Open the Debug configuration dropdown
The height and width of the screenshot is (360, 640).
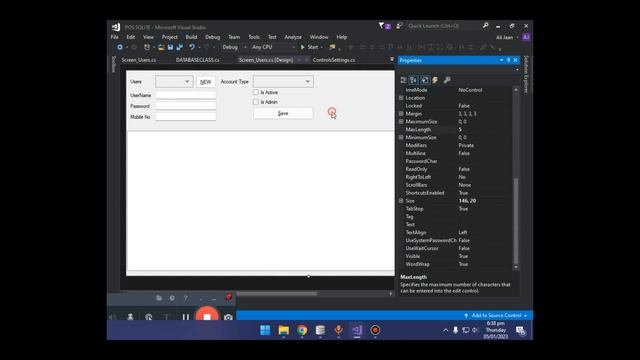(x=235, y=47)
